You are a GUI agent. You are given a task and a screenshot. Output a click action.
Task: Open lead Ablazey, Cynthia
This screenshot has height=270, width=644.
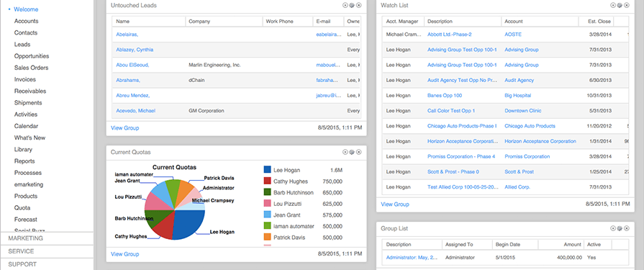(x=135, y=50)
